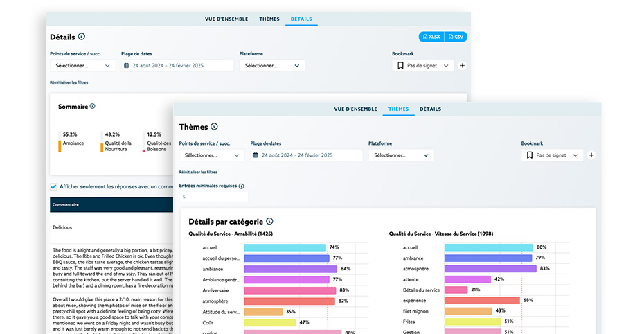
Task: Open info icon next to Sommaire
Action: [x=92, y=106]
